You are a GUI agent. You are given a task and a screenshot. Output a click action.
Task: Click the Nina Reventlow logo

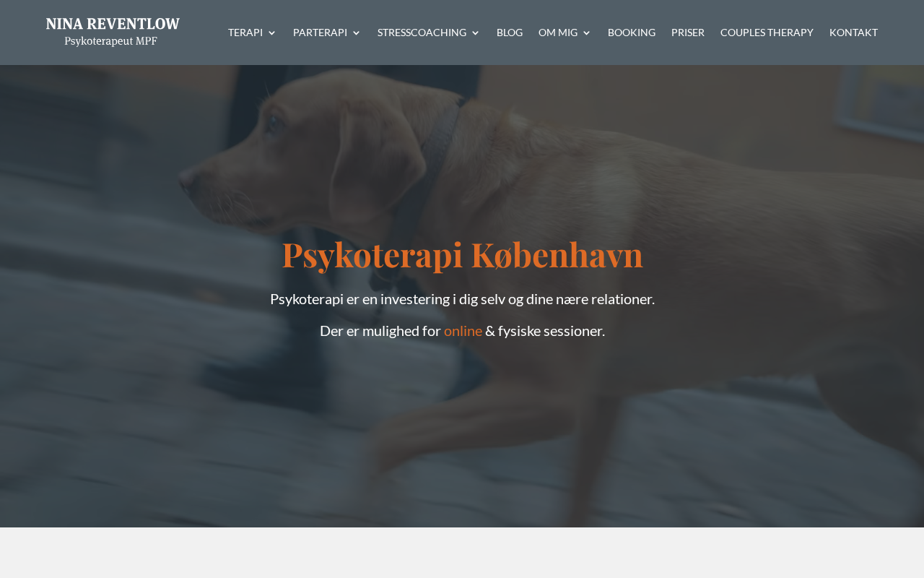[x=113, y=32]
